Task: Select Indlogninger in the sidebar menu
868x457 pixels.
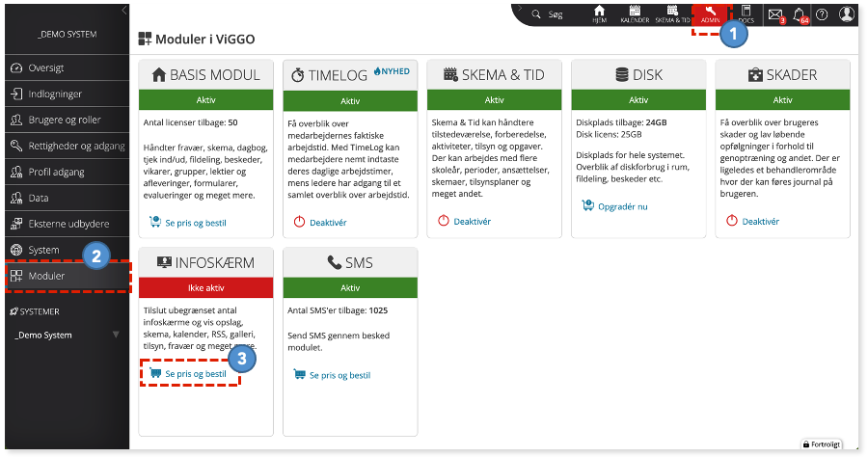Action: (x=67, y=94)
